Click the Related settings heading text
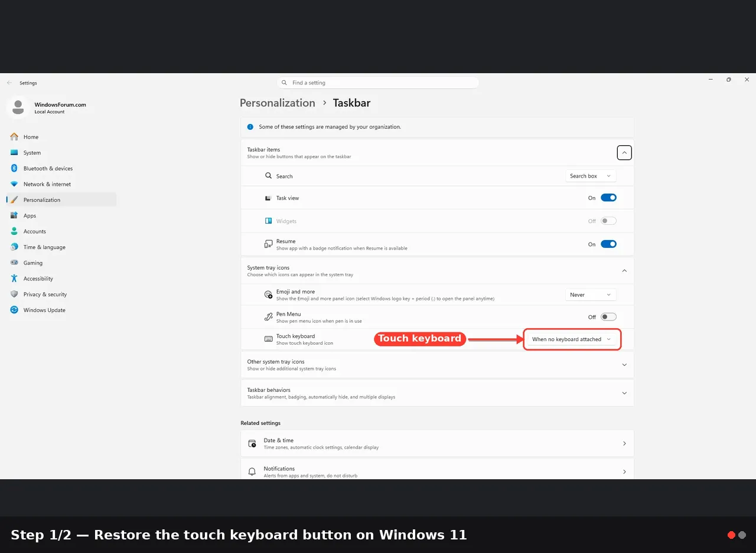 click(x=260, y=423)
